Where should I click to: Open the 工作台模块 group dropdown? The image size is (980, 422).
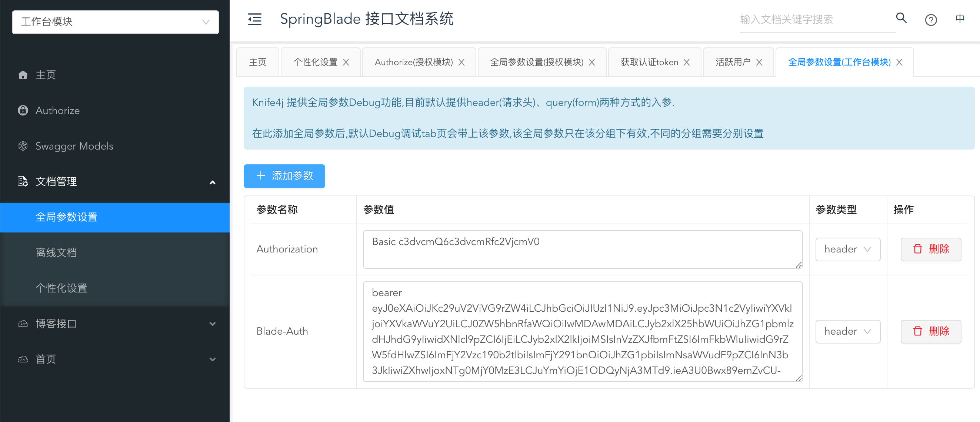coord(115,22)
